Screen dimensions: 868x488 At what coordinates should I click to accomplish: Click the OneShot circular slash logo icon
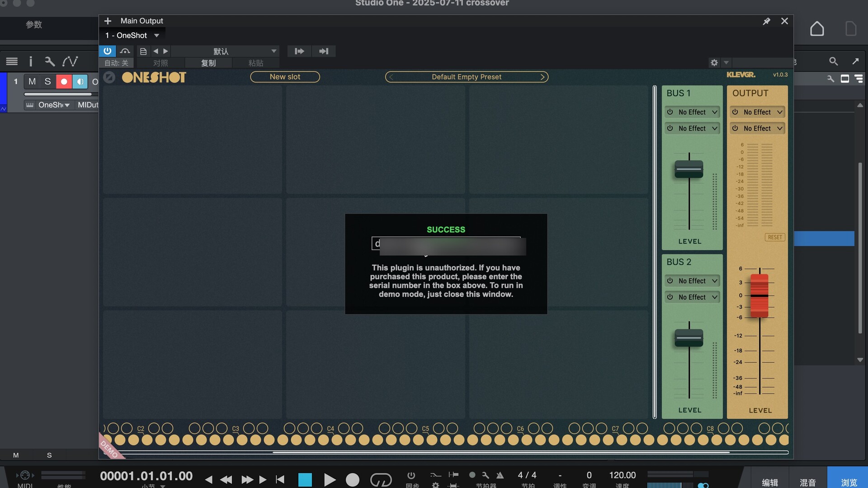[109, 77]
